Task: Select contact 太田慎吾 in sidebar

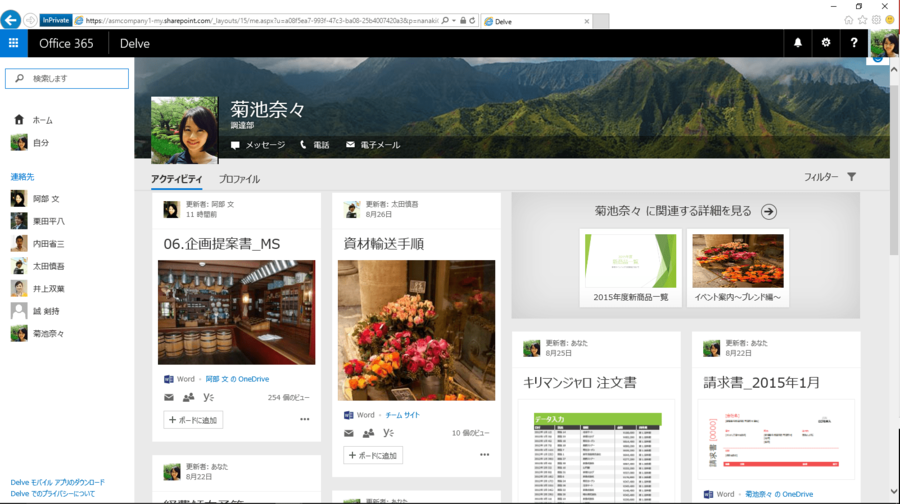Action: click(48, 266)
